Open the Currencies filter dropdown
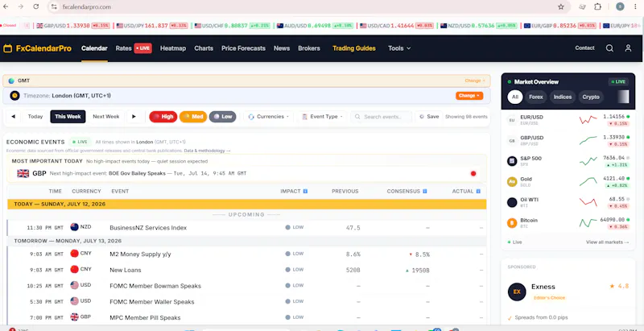The width and height of the screenshot is (644, 331). coord(268,117)
